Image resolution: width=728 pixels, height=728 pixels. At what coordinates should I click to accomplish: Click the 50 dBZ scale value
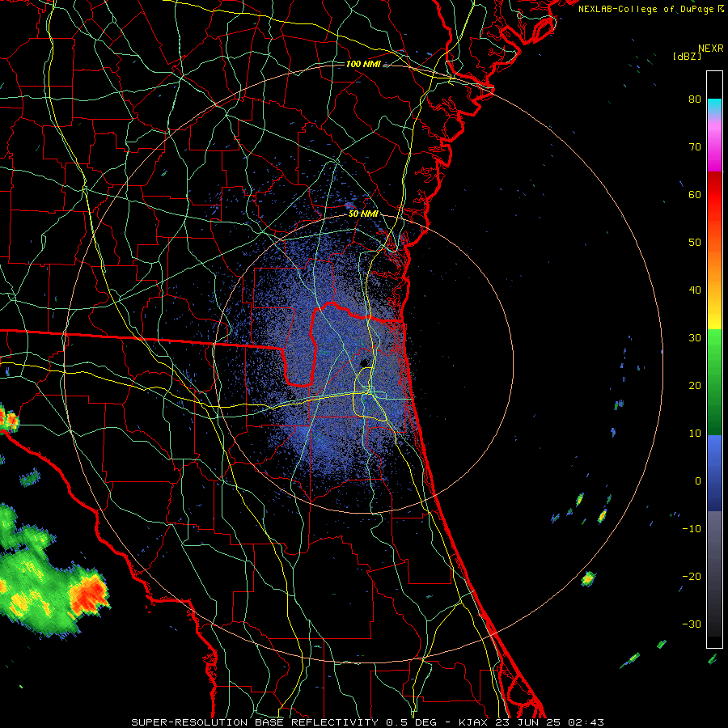[695, 243]
